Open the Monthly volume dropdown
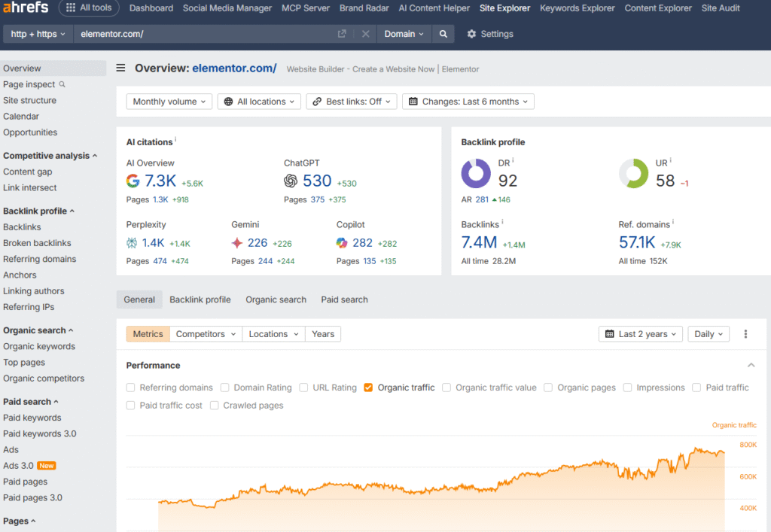This screenshot has width=771, height=532. [169, 102]
